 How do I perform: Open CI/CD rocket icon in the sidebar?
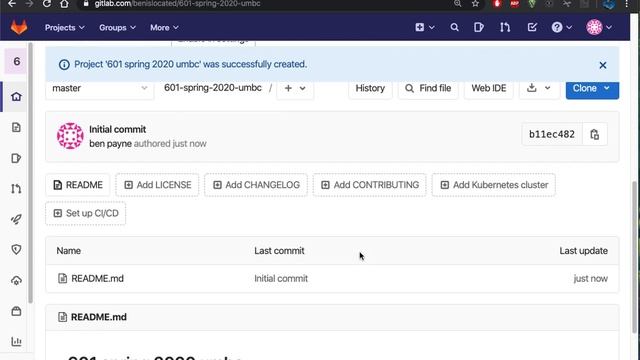coord(16,219)
